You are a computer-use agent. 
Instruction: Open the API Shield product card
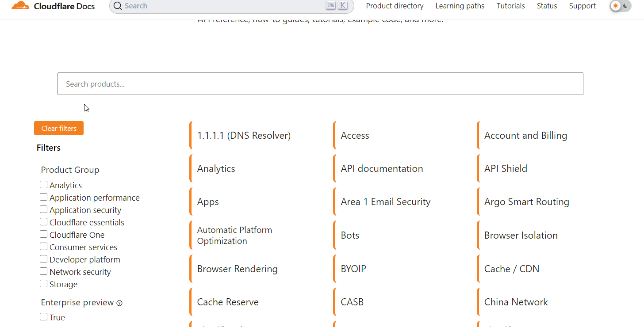tap(545, 168)
